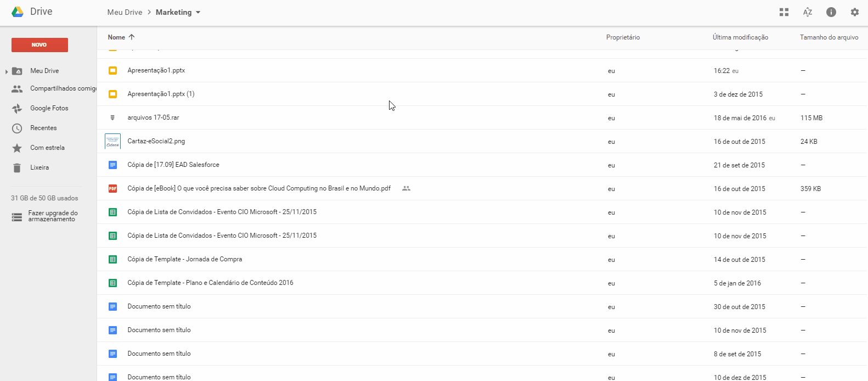Open Lixeira in sidebar
Viewport: 868px width, 381px height.
pos(40,167)
